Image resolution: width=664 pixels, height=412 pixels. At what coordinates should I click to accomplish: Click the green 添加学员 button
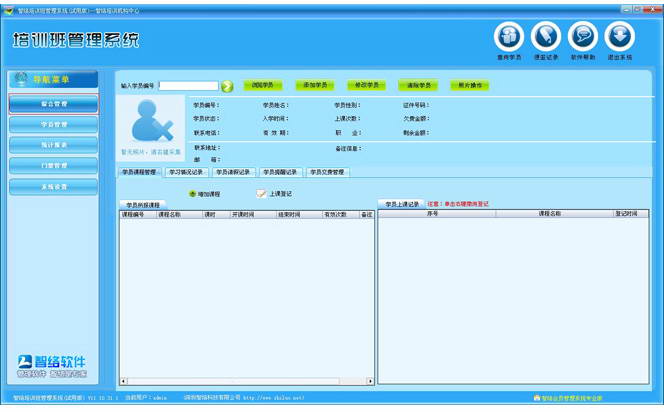pyautogui.click(x=315, y=85)
